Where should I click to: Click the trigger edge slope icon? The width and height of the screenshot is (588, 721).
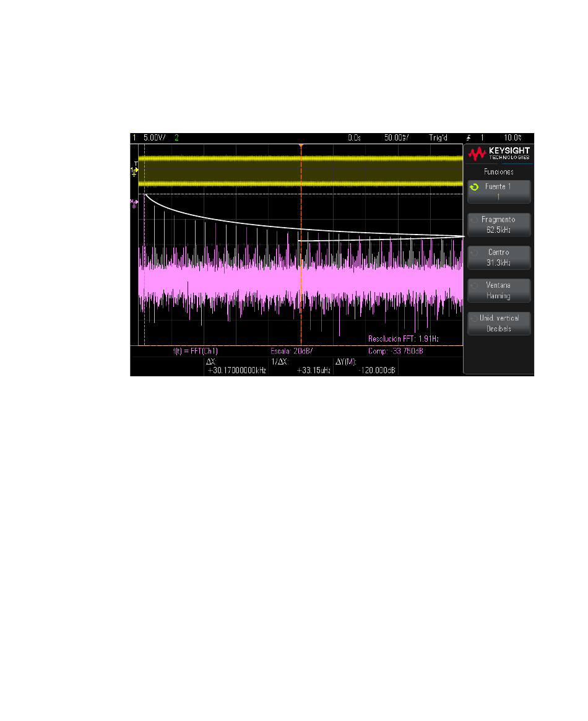(469, 137)
